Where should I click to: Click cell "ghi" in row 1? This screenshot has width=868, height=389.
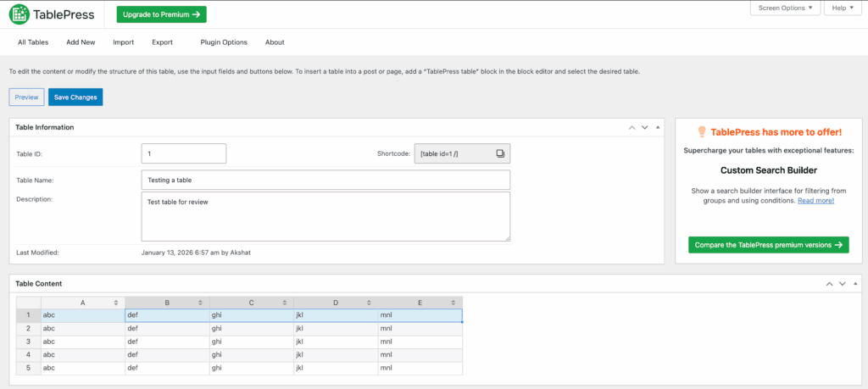(x=252, y=315)
